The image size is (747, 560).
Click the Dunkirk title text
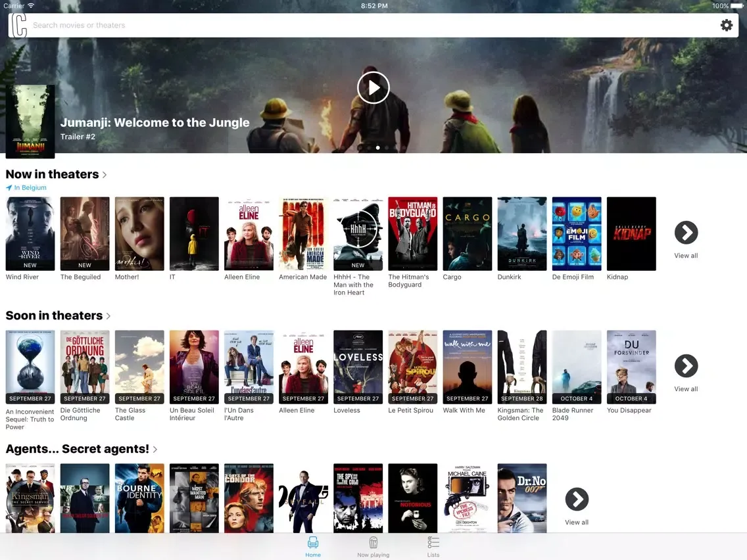[509, 277]
